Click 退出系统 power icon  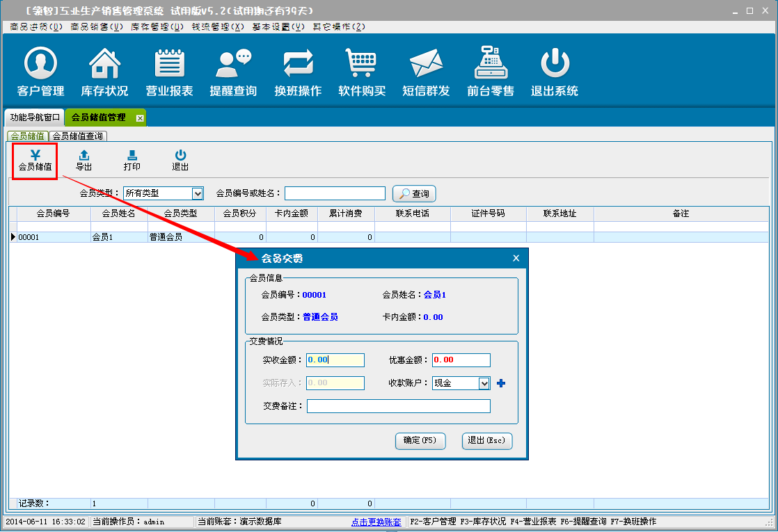555,64
